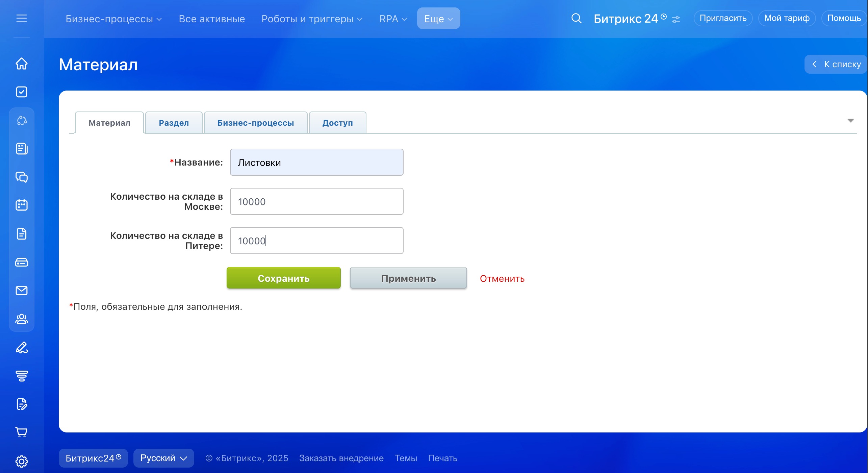This screenshot has width=868, height=473.
Task: Open the Русский language dropdown
Action: [163, 458]
